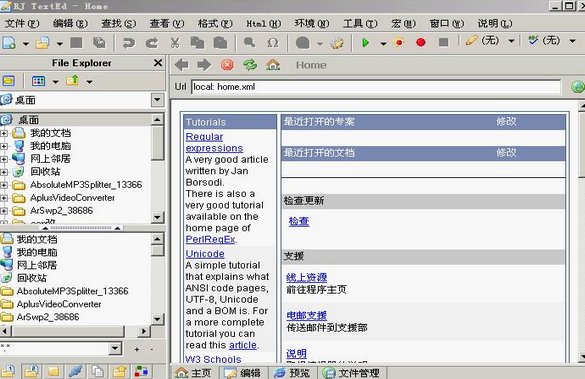Screen dimensions: 585x379
Task: Follow the article link
Action: [243, 345]
